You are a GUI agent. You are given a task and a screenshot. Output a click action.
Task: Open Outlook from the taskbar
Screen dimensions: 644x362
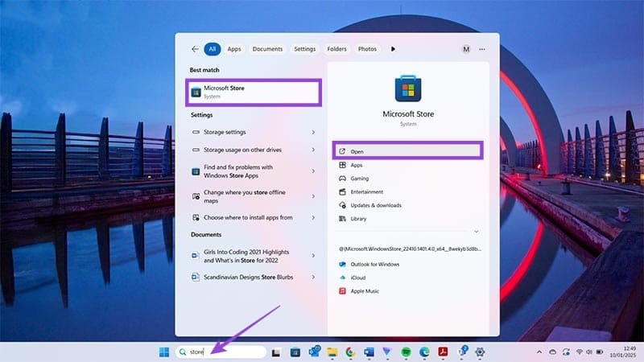(315, 352)
